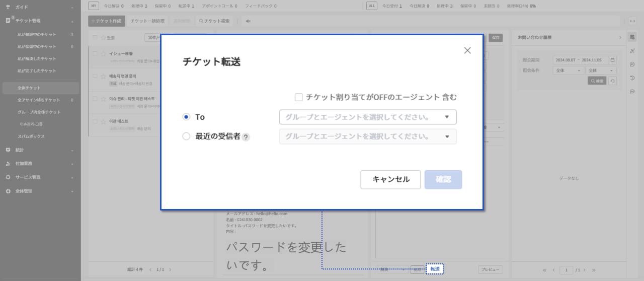The height and width of the screenshot is (281, 644).
Task: Open スパムボックス in the sidebar
Action: tap(31, 136)
